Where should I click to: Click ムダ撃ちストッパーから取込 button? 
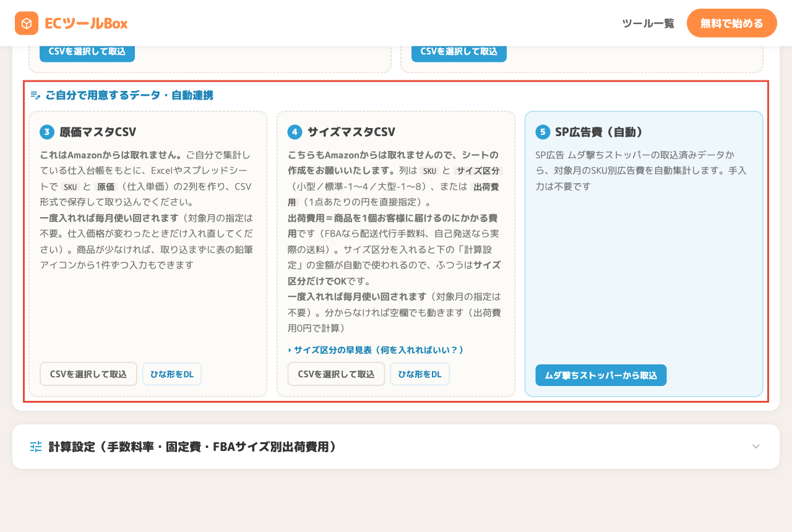click(601, 375)
